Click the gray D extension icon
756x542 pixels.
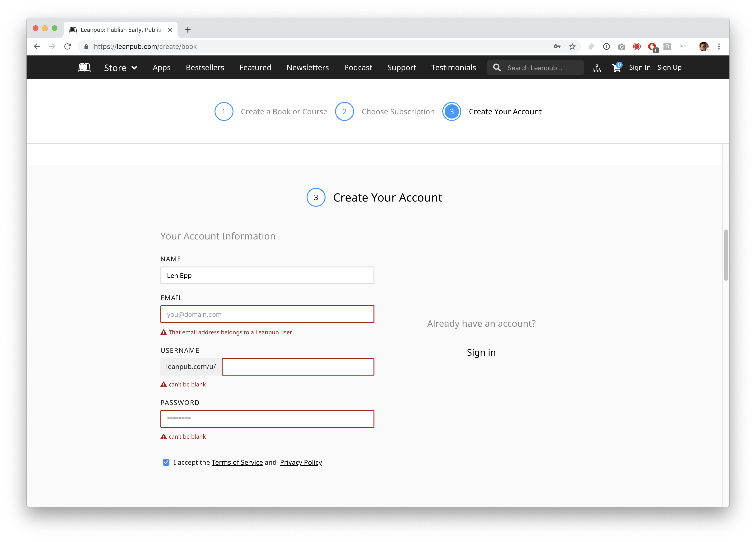[667, 46]
